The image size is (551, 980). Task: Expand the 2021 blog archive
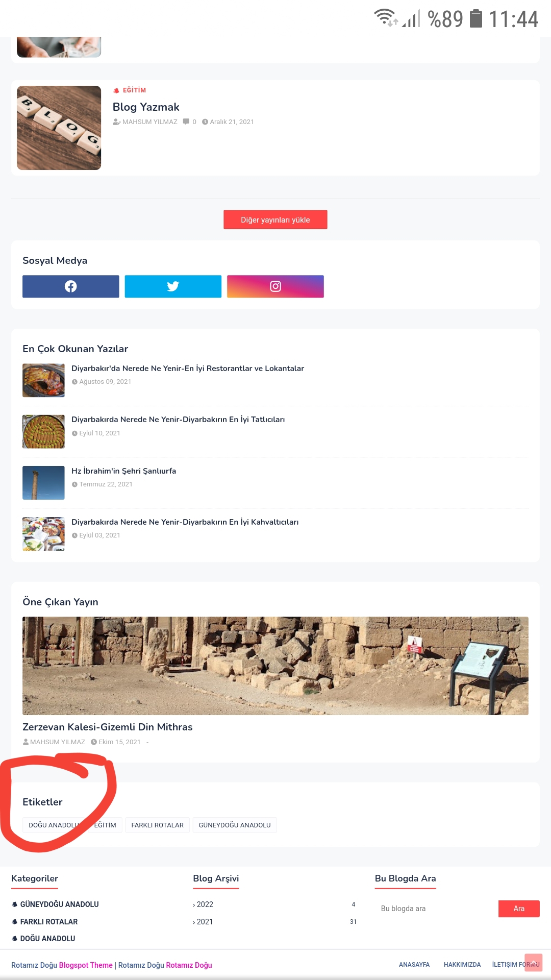point(203,922)
